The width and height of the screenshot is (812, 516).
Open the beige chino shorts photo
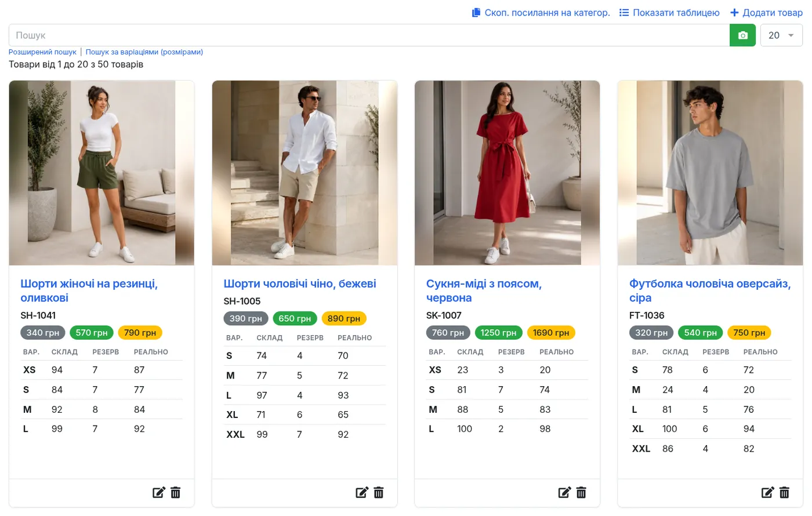pyautogui.click(x=304, y=173)
